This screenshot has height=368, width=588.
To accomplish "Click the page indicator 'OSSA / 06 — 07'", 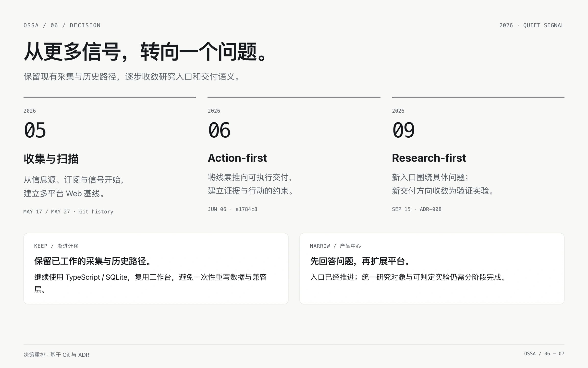I will pyautogui.click(x=544, y=354).
